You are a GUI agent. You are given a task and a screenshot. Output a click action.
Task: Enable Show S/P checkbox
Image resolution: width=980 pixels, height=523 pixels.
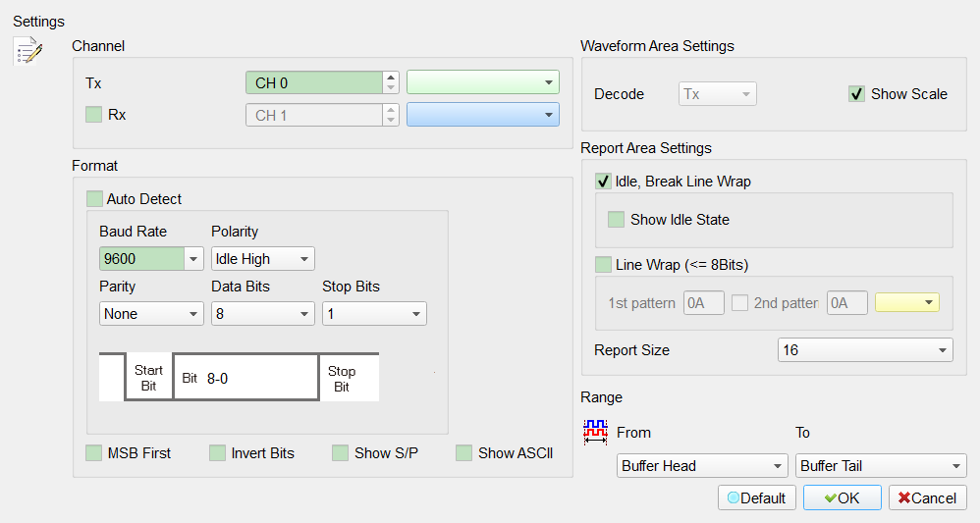coord(341,453)
